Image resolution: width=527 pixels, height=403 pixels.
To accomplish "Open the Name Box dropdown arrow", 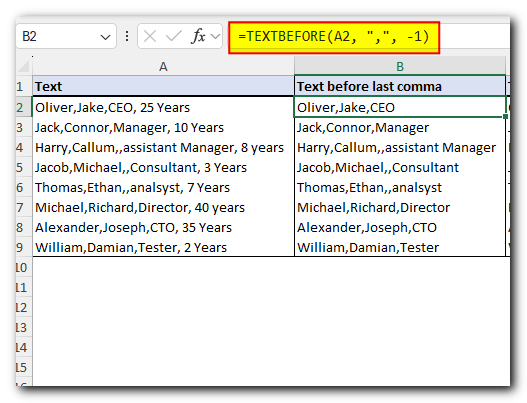I will (x=106, y=37).
